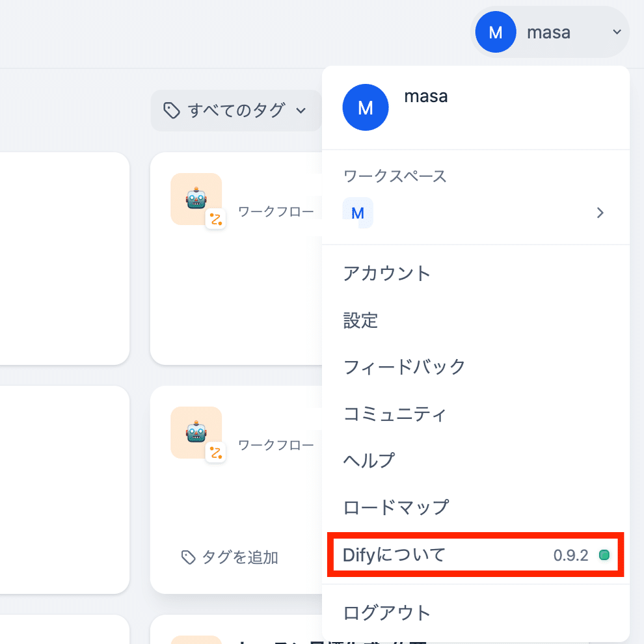Go to コミュニティ menu item

coord(395,414)
